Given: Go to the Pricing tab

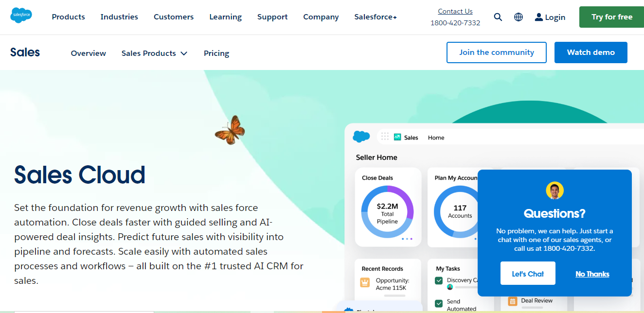Looking at the screenshot, I should pos(216,53).
